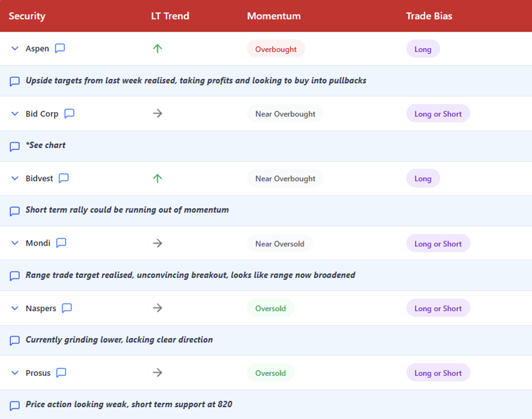Click the Trade Bias column header
Image resolution: width=532 pixels, height=419 pixels.
(429, 16)
